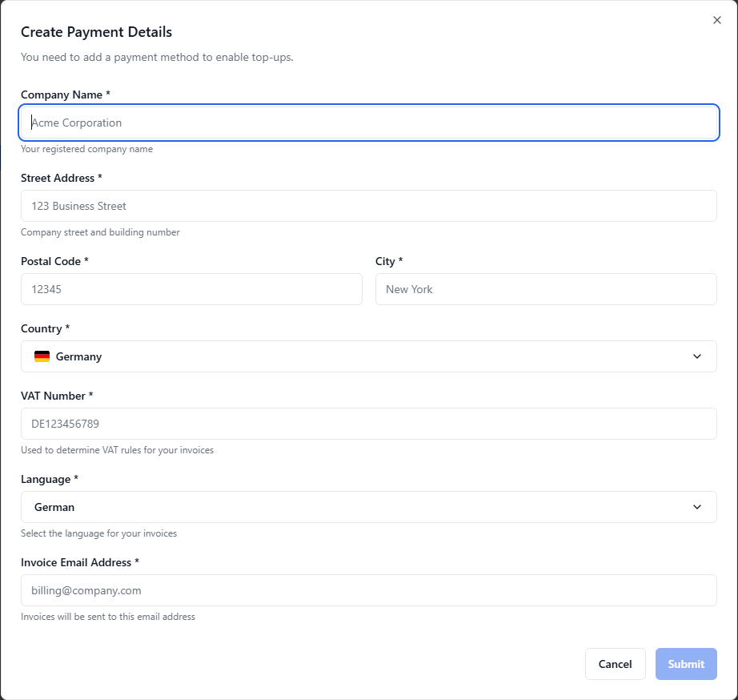The height and width of the screenshot is (700, 738).
Task: Click the "Postal Code *" label
Action: [x=54, y=261]
